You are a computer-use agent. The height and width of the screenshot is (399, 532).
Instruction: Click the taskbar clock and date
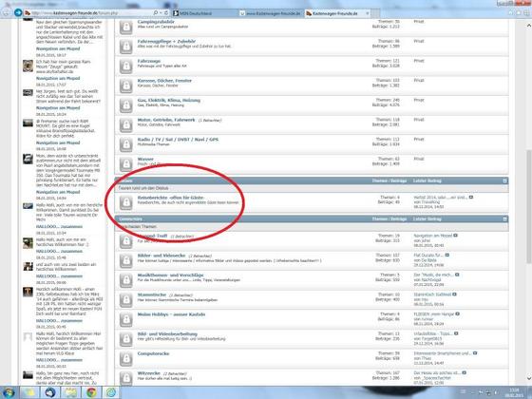pos(514,393)
